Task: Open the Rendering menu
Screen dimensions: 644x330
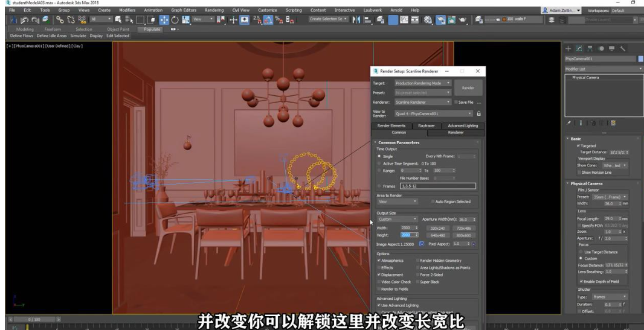Action: pos(214,10)
